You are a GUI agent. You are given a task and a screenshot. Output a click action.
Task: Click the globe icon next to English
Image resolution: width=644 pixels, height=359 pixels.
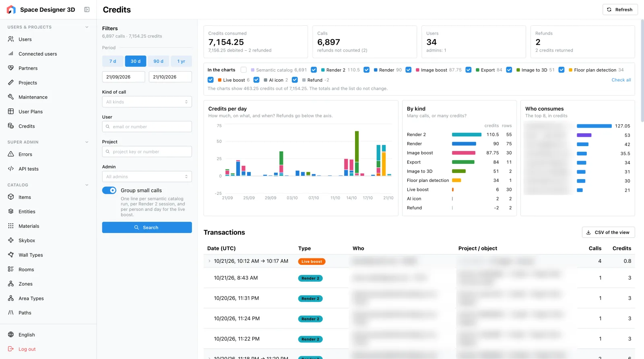(x=11, y=335)
